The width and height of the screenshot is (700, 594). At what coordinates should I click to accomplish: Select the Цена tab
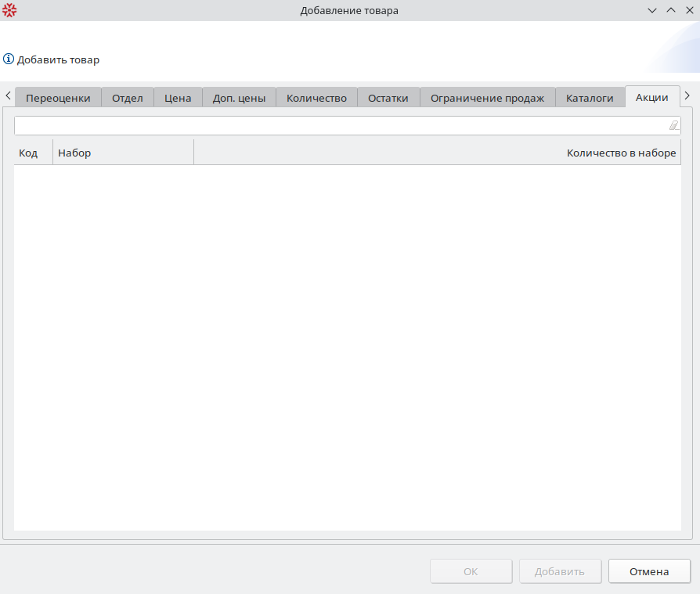[x=178, y=98]
